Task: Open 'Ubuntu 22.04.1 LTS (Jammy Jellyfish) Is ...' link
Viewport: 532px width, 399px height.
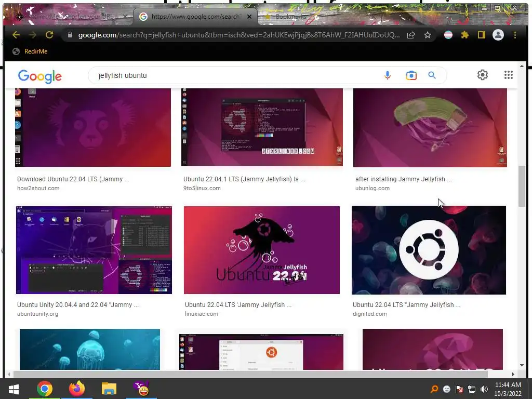Action: point(244,179)
